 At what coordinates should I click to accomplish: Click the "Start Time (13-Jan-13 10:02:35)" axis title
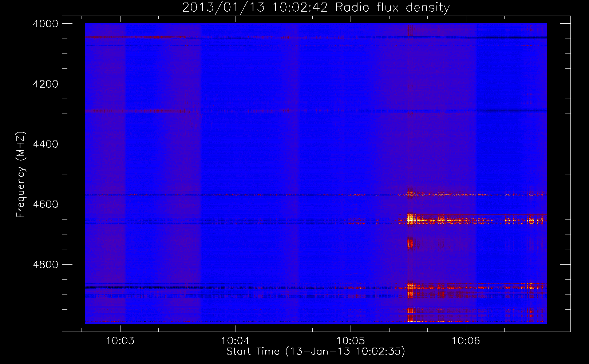(x=316, y=352)
